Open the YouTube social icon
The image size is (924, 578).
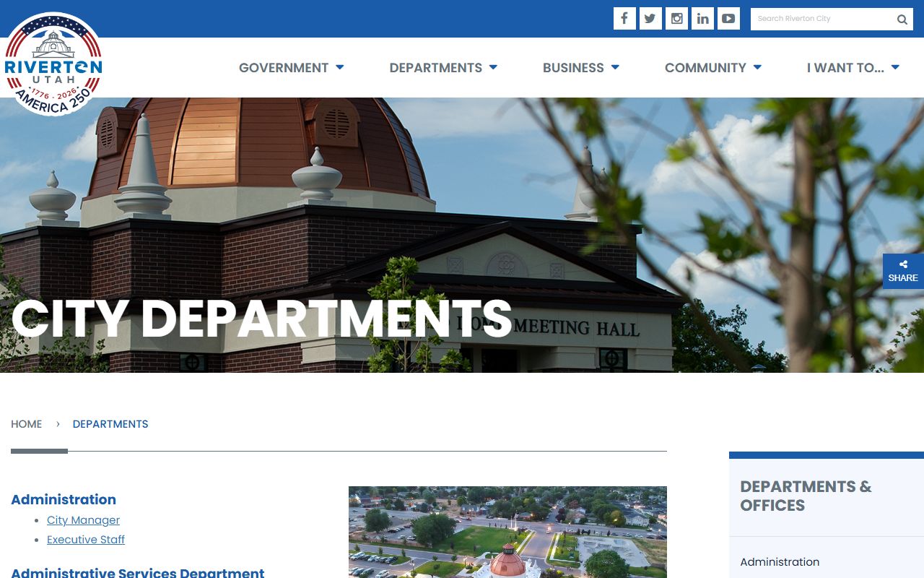[728, 19]
